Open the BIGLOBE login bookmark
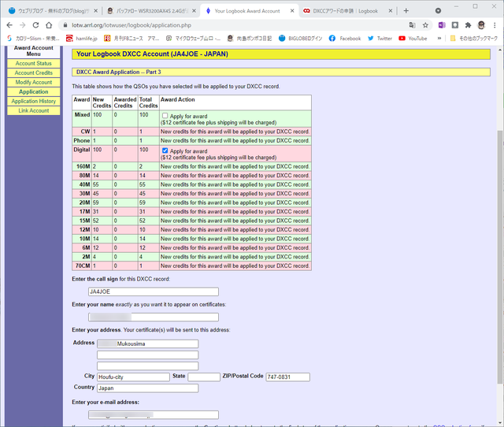The width and height of the screenshot is (504, 427). click(x=300, y=39)
